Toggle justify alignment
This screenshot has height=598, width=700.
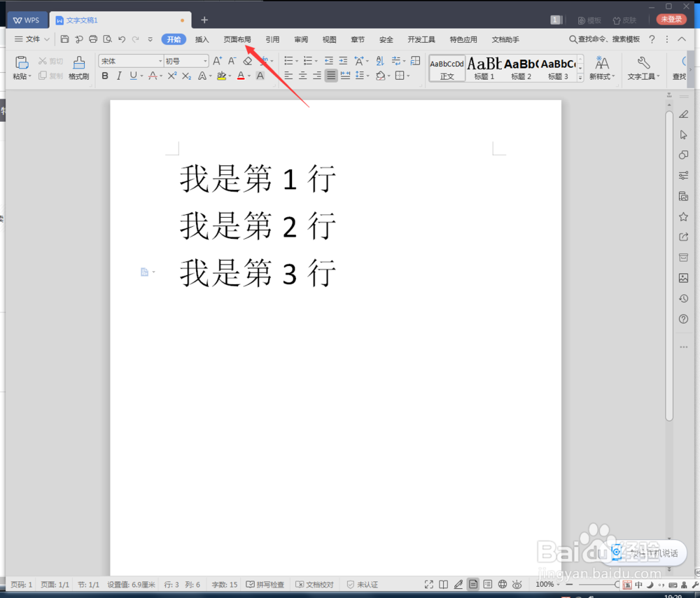331,76
